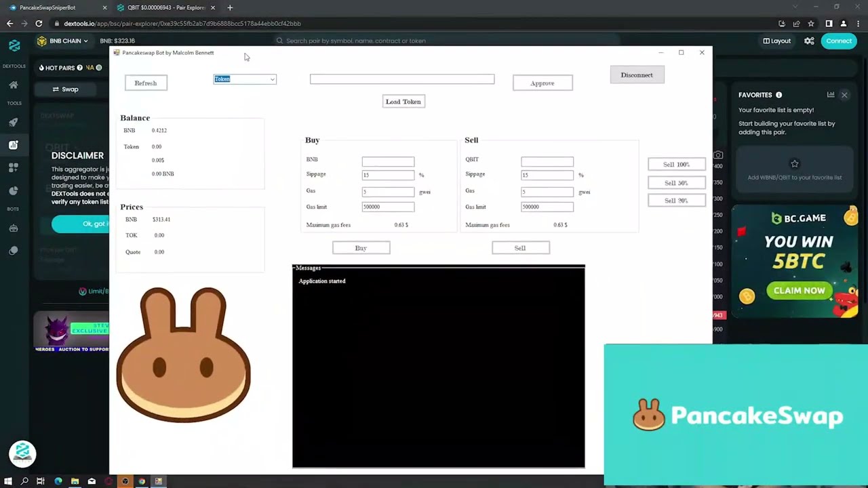Open the Windows Start menu
Screen dimensions: 868x488
point(8,481)
